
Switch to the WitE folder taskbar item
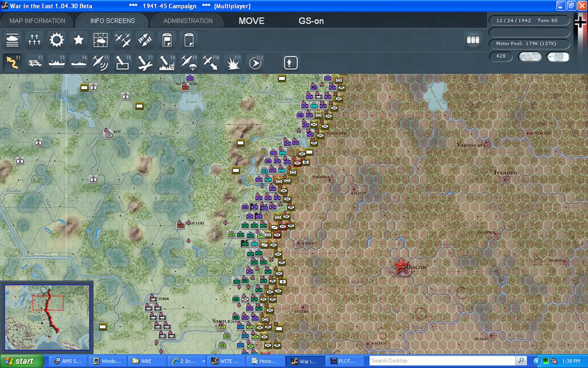click(x=146, y=361)
